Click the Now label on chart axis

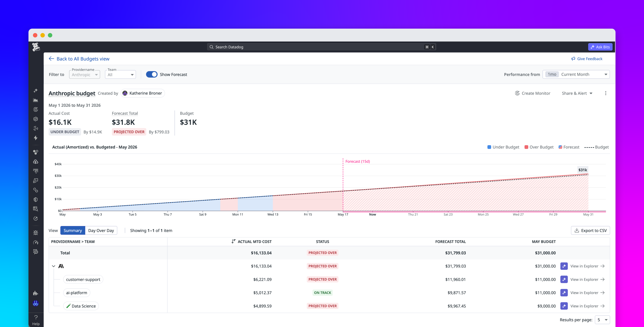(x=373, y=214)
